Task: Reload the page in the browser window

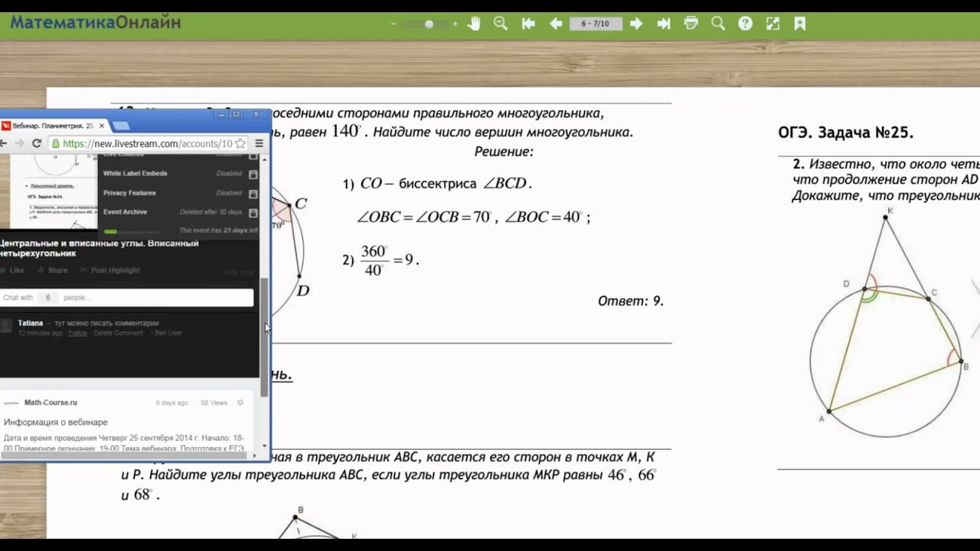Action: click(x=36, y=143)
